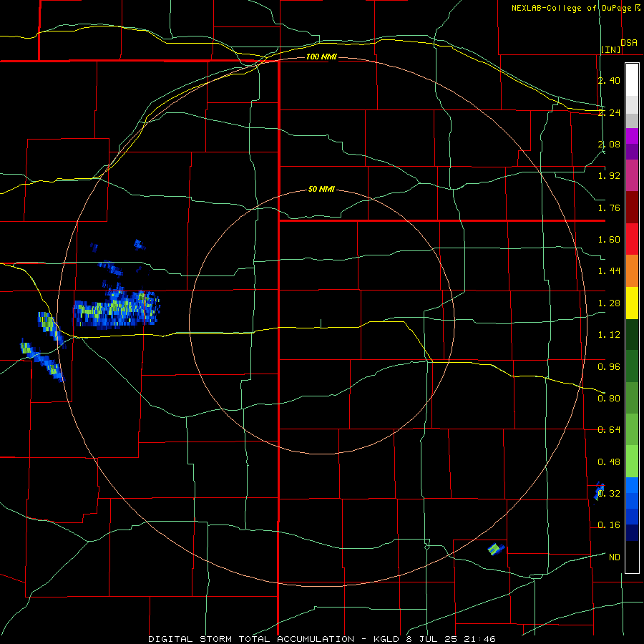Pick the navy swatch just above ND
Viewport: 644px width, 644px height.
[x=632, y=533]
